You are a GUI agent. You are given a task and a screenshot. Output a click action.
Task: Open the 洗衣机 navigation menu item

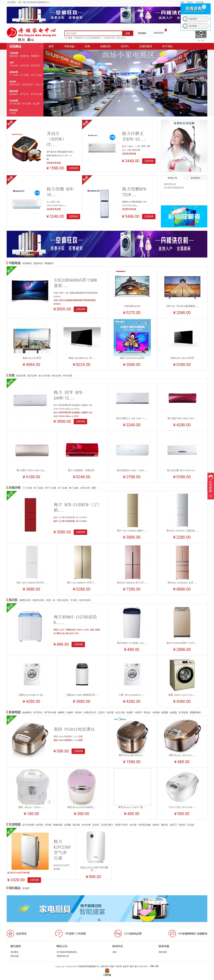124,46
